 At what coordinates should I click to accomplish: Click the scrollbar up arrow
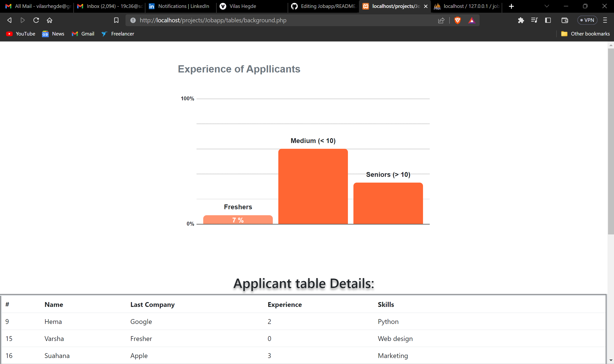[611, 45]
